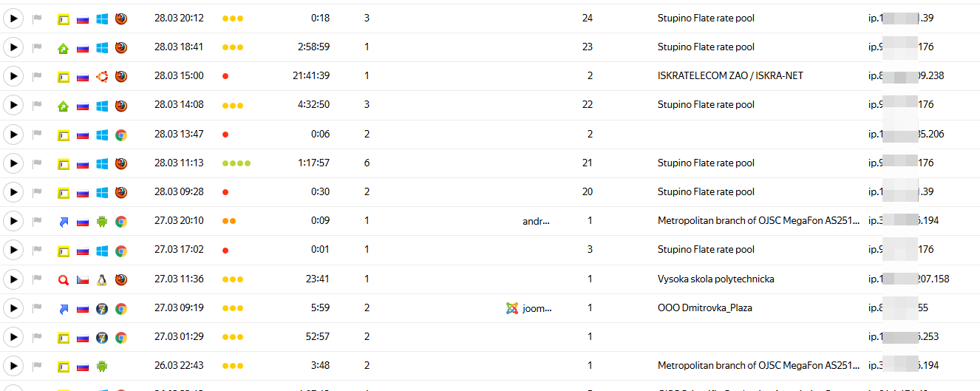The width and height of the screenshot is (980, 391).
Task: Click the Joomla icon next to "joom..."
Action: [511, 308]
